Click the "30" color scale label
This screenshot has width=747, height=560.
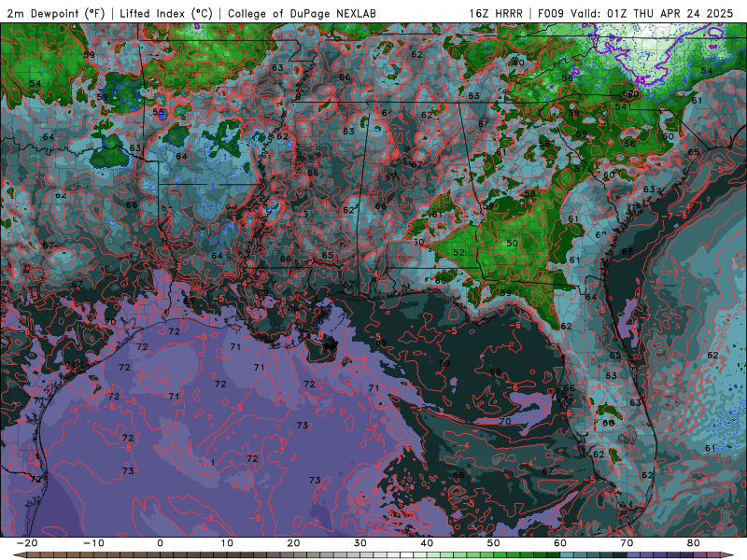tap(360, 543)
